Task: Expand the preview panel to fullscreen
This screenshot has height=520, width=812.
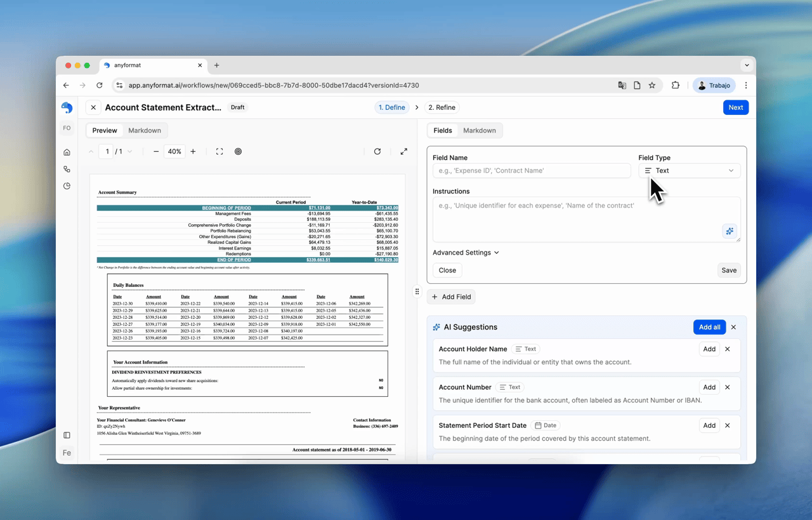Action: pos(404,152)
